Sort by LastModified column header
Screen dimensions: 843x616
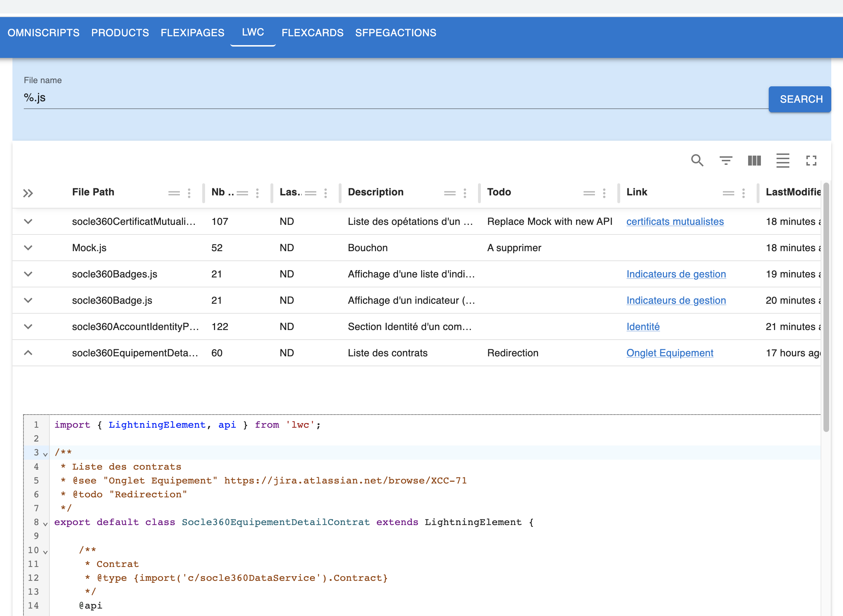[793, 192]
